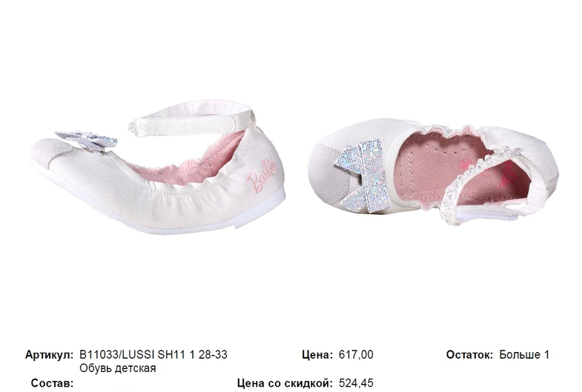The width and height of the screenshot is (582, 392).
Task: Click the right top-view shoe image
Action: click(x=433, y=172)
